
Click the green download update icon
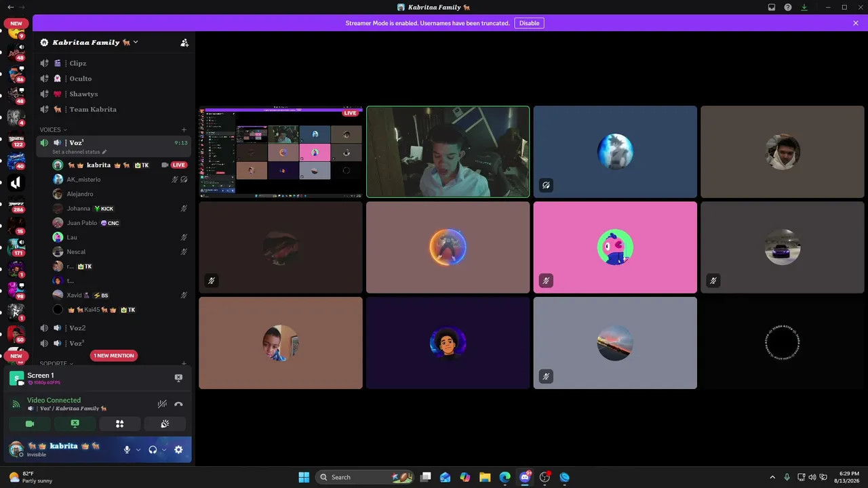804,7
